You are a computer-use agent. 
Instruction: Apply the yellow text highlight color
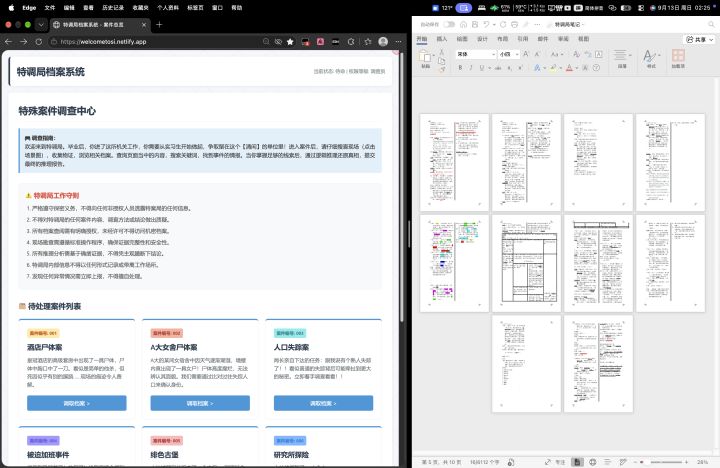pyautogui.click(x=553, y=68)
